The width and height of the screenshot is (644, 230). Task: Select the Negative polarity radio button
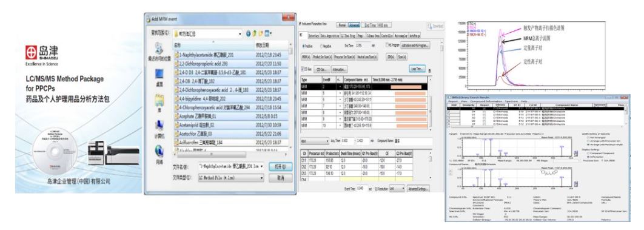tap(321, 46)
